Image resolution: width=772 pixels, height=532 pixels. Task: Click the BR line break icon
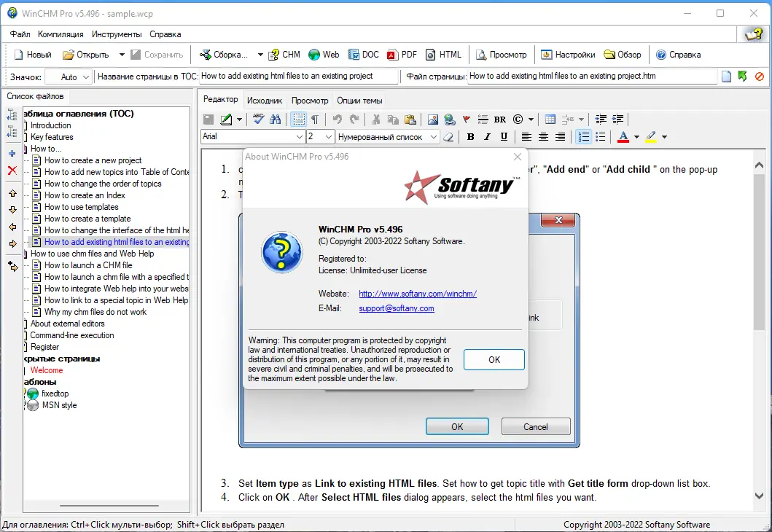point(500,119)
